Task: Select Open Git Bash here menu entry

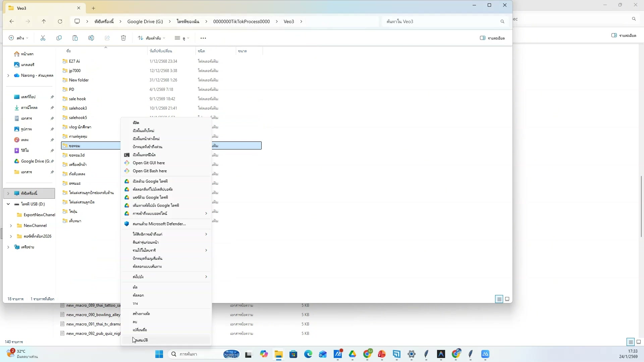Action: click(150, 171)
